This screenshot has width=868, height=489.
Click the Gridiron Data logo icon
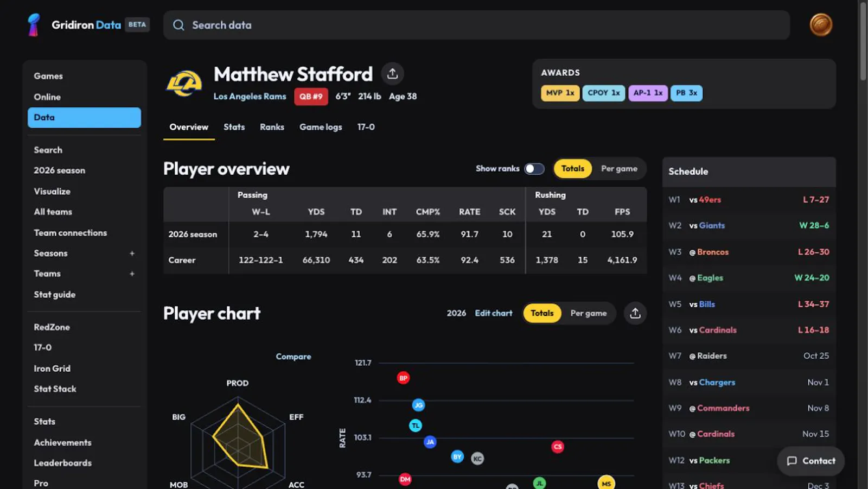coord(34,25)
